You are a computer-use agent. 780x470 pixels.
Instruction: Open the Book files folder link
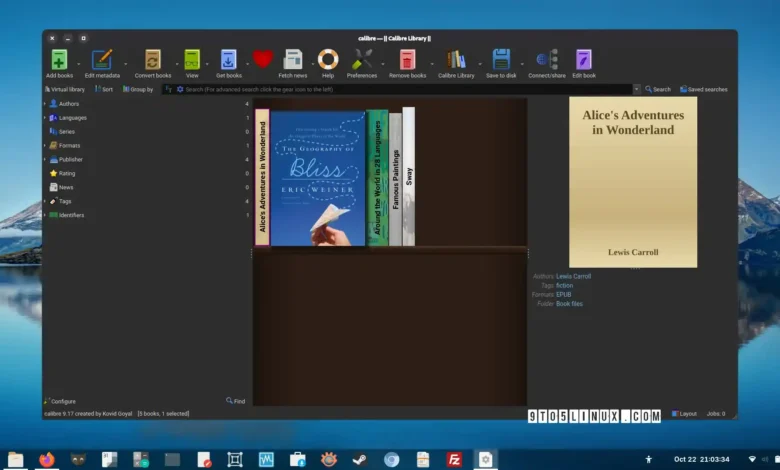[x=569, y=304]
